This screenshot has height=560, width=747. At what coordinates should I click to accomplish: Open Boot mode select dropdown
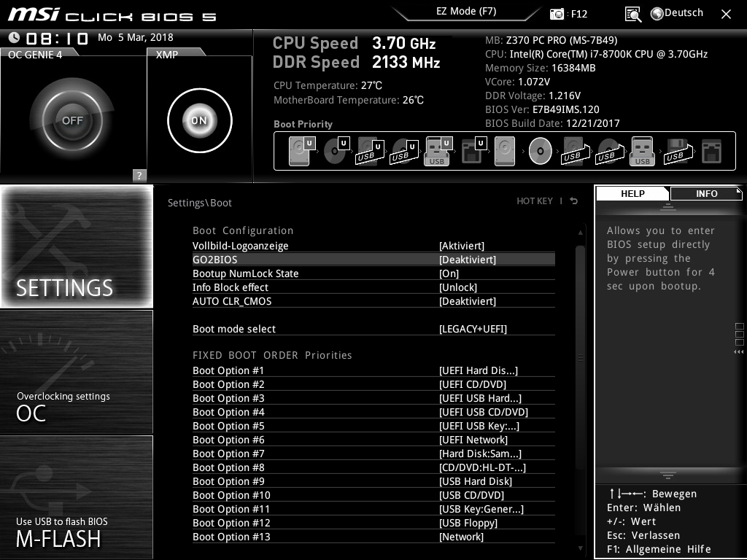pos(373,329)
